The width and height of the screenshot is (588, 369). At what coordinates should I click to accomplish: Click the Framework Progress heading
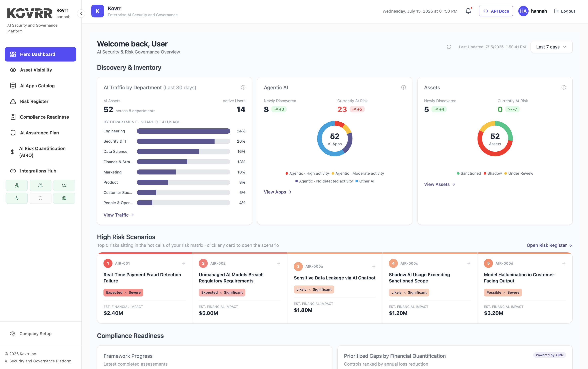click(128, 356)
